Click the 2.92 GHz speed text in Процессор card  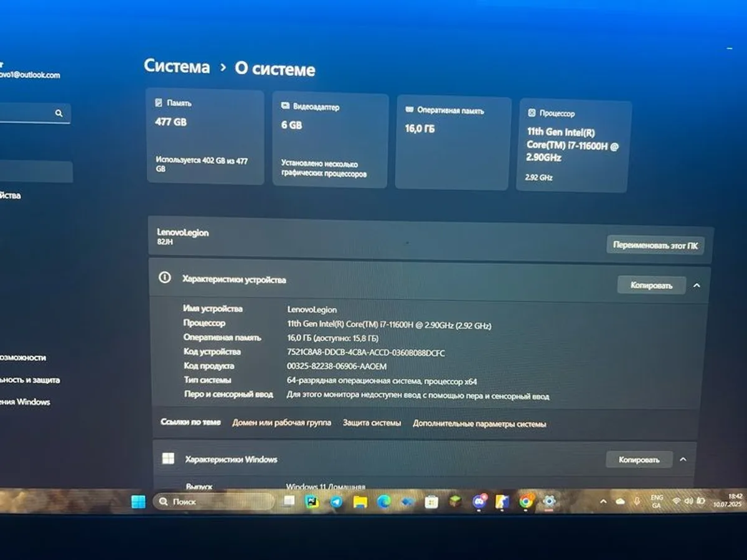539,177
